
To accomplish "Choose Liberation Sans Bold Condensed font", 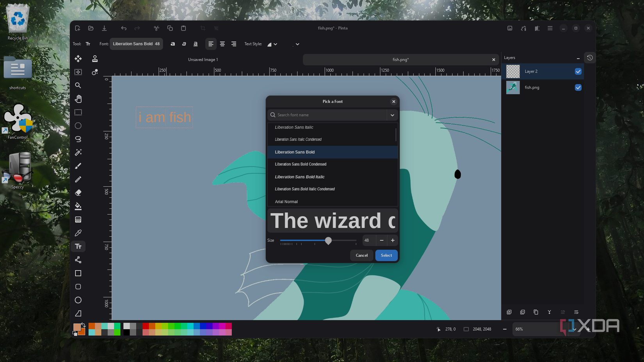I will [333, 164].
